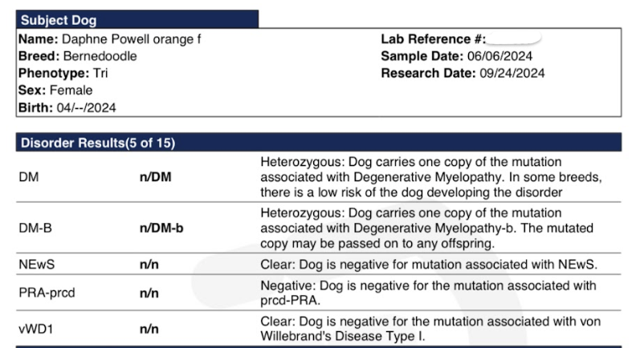Click the Birth date 04/--/2024
Image resolution: width=644 pixels, height=348 pixels.
86,107
